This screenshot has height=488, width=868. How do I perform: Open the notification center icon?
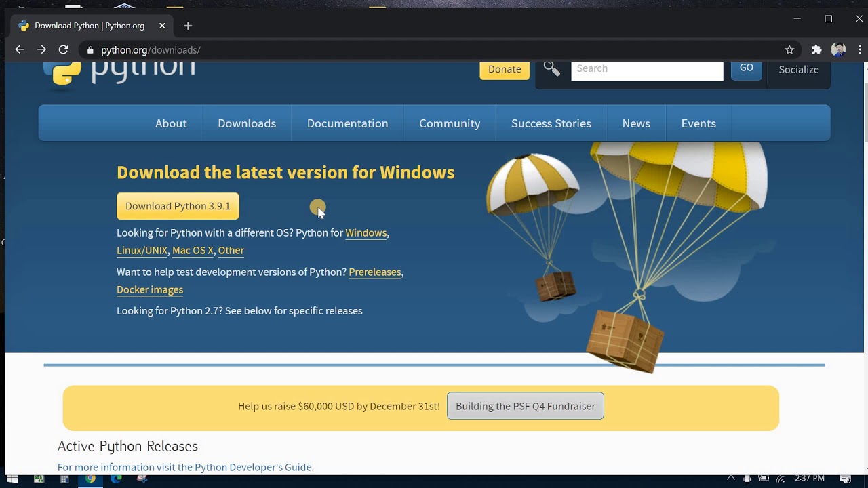(x=846, y=479)
